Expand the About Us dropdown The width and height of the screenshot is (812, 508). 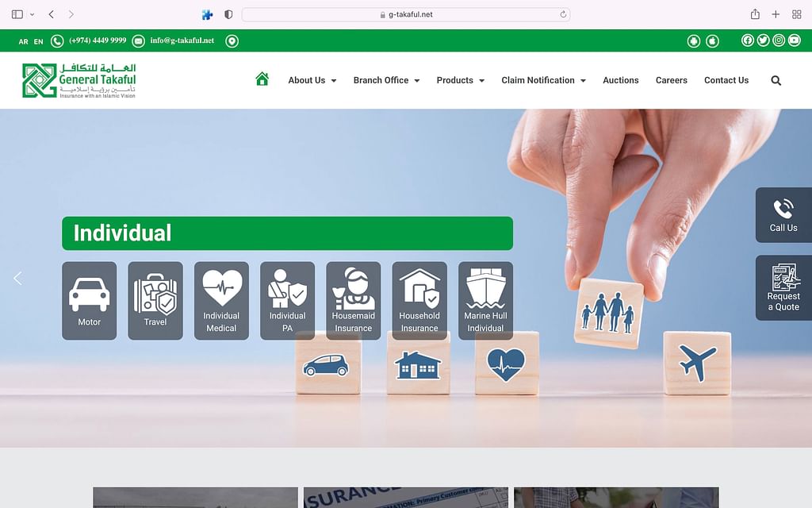pyautogui.click(x=312, y=80)
